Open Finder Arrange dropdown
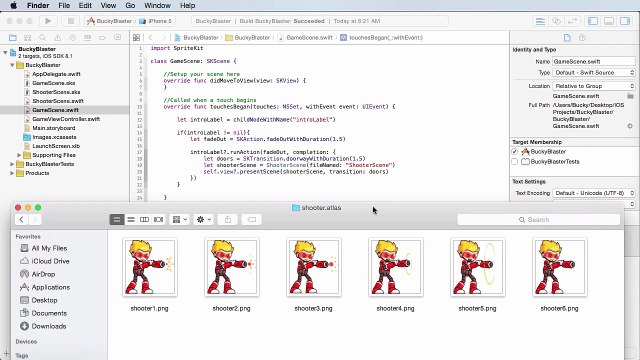 180,220
